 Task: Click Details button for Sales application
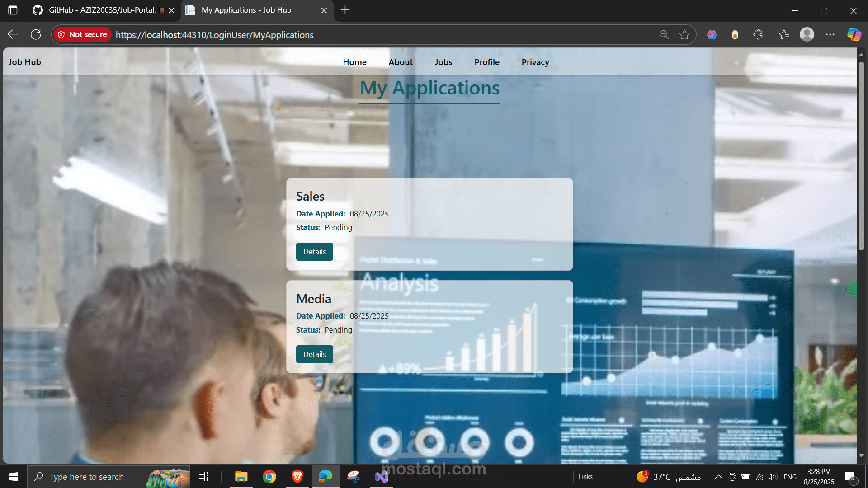click(314, 252)
